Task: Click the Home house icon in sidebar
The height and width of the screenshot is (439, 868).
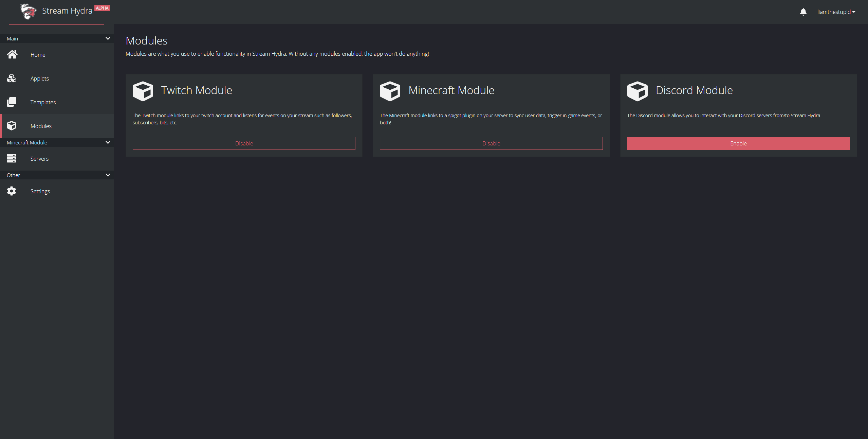Action: tap(12, 55)
